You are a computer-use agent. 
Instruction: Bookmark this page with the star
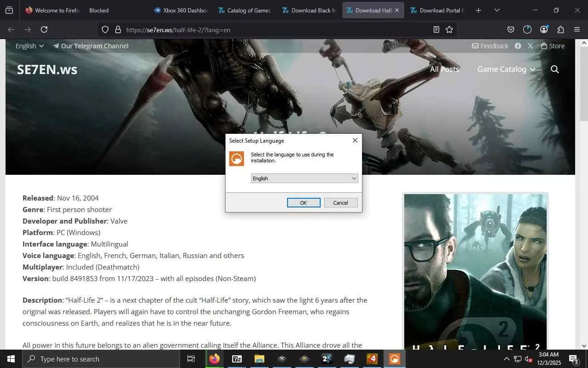coord(449,29)
